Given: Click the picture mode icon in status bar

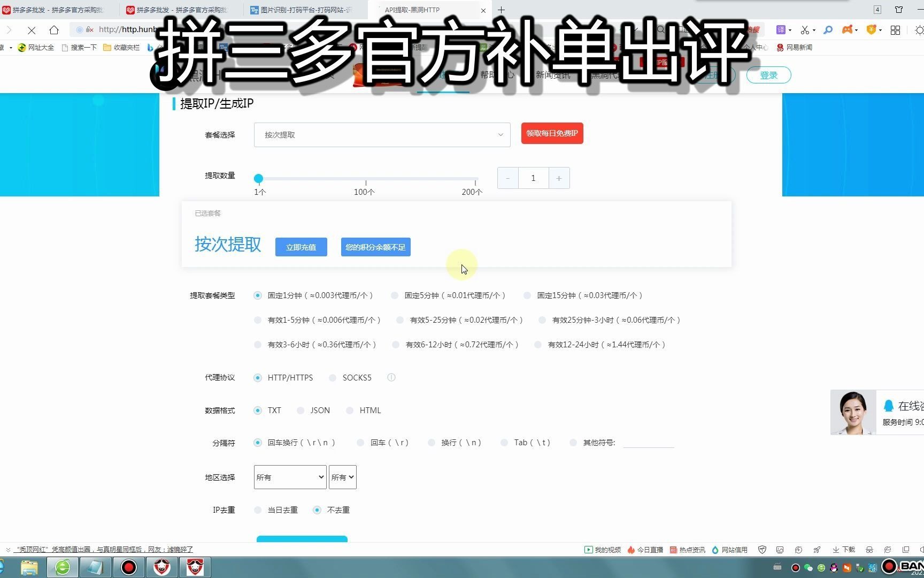Looking at the screenshot, I should (780, 550).
